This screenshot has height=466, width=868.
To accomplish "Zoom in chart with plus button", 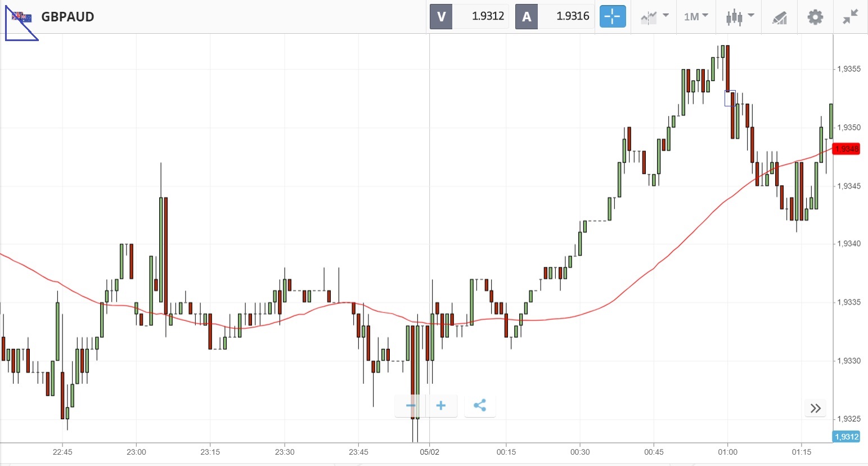I will pyautogui.click(x=441, y=406).
